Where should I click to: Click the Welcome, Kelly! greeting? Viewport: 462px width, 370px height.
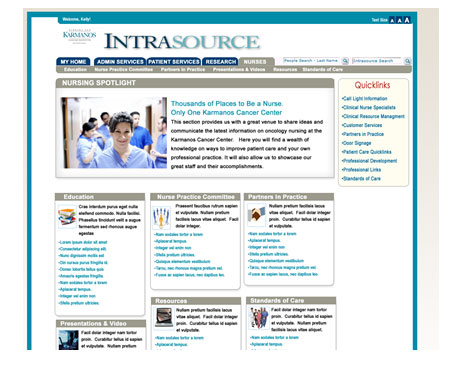pos(76,19)
